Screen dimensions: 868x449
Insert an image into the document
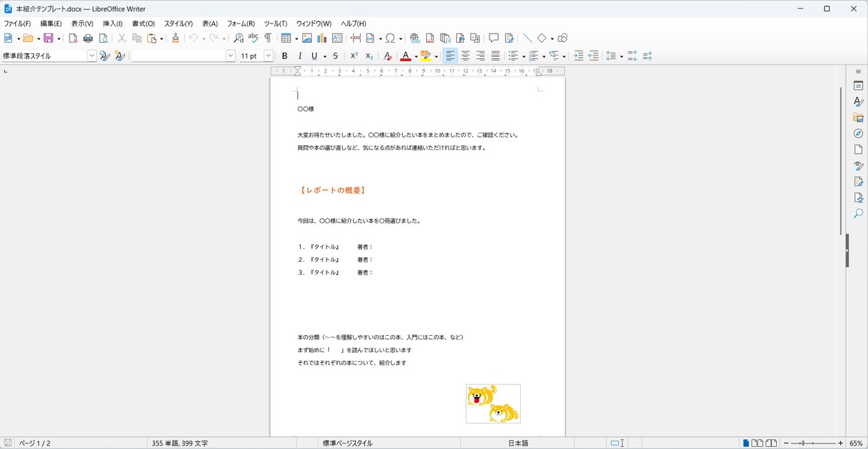(x=307, y=38)
